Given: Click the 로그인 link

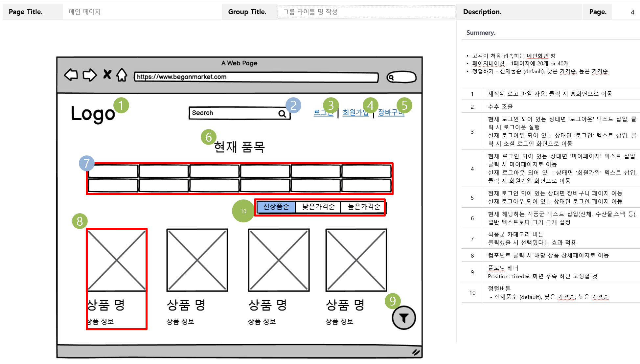Looking at the screenshot, I should tap(323, 112).
